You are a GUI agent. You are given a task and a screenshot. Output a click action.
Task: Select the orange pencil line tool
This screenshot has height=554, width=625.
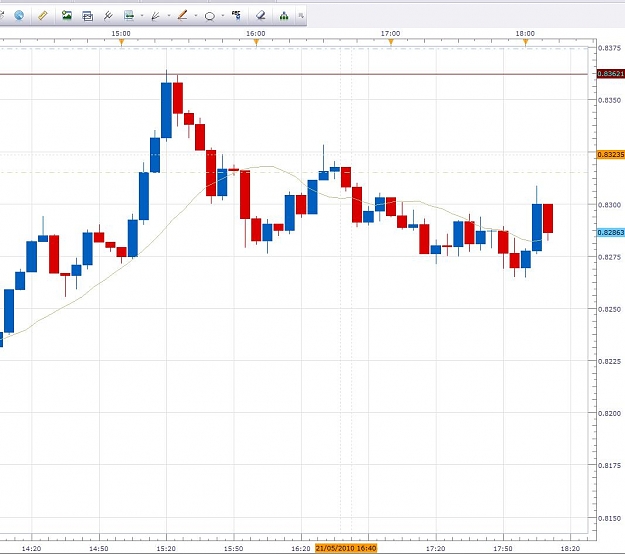[183, 16]
